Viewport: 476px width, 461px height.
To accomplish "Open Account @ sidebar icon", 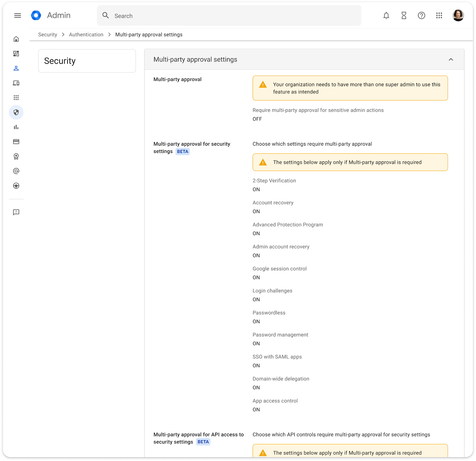I will [16, 171].
